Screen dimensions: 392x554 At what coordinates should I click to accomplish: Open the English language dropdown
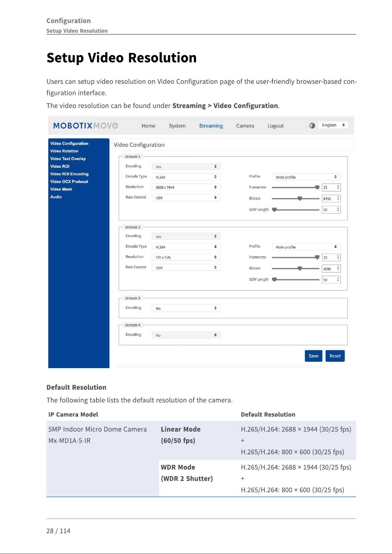point(333,125)
